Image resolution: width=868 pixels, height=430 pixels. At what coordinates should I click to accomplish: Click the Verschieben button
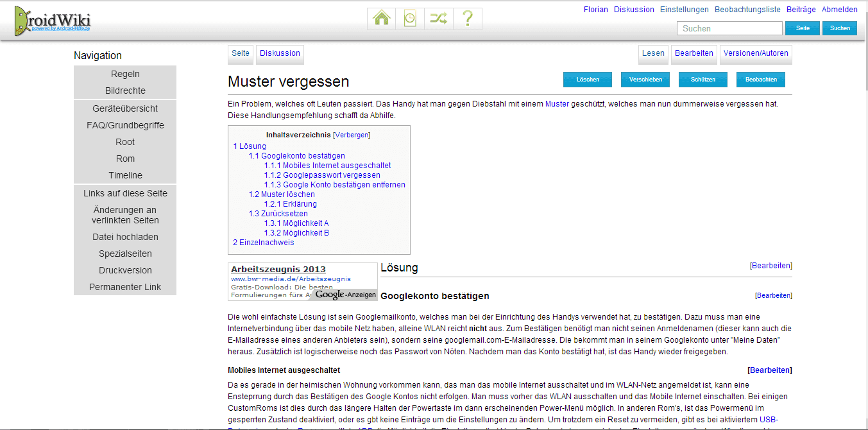click(645, 80)
